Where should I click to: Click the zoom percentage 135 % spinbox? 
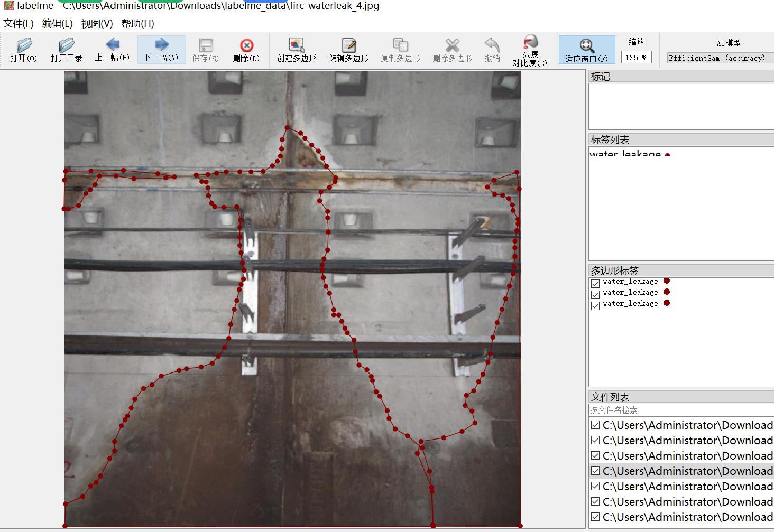tap(636, 58)
